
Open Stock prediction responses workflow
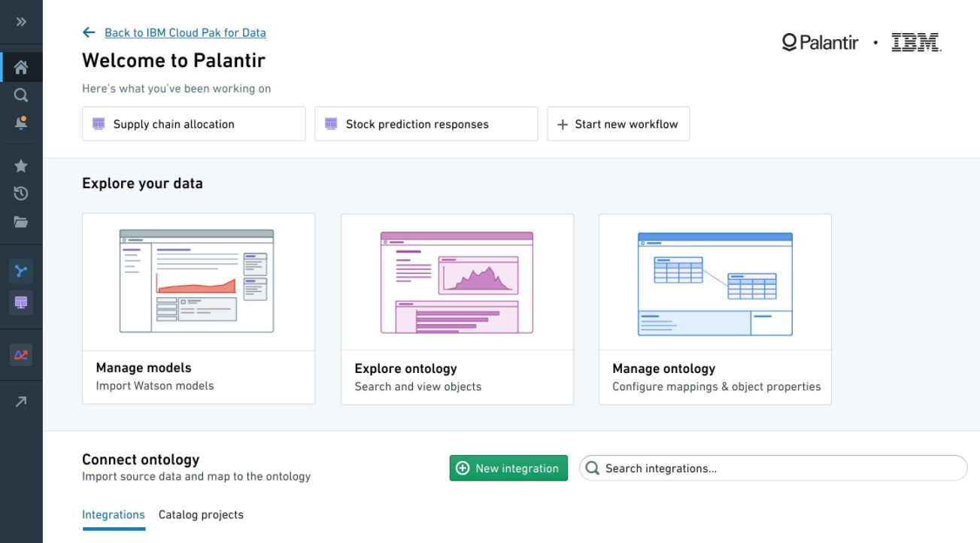(426, 124)
